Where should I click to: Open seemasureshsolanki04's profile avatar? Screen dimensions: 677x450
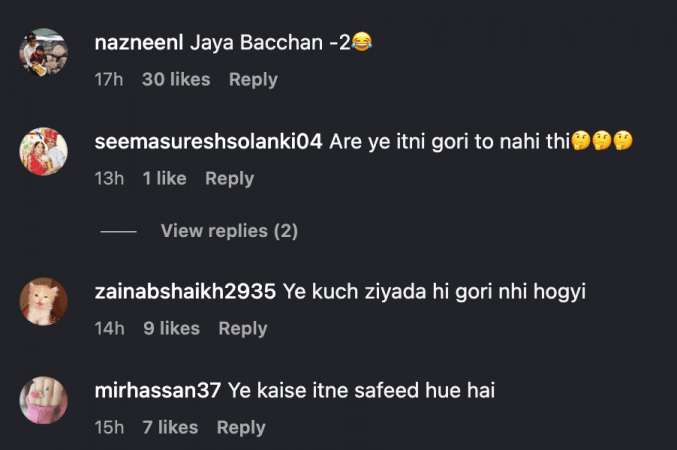click(44, 152)
